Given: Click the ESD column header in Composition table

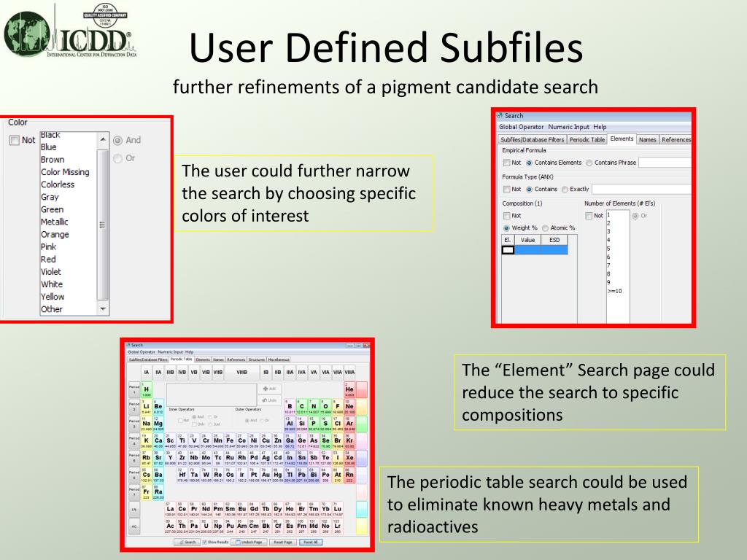Looking at the screenshot, I should click(x=554, y=240).
